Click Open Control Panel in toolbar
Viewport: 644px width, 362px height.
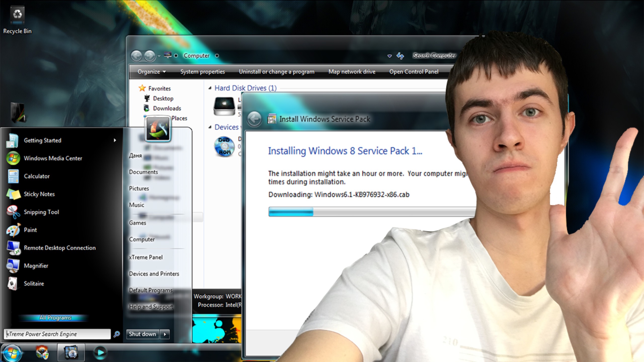(414, 72)
